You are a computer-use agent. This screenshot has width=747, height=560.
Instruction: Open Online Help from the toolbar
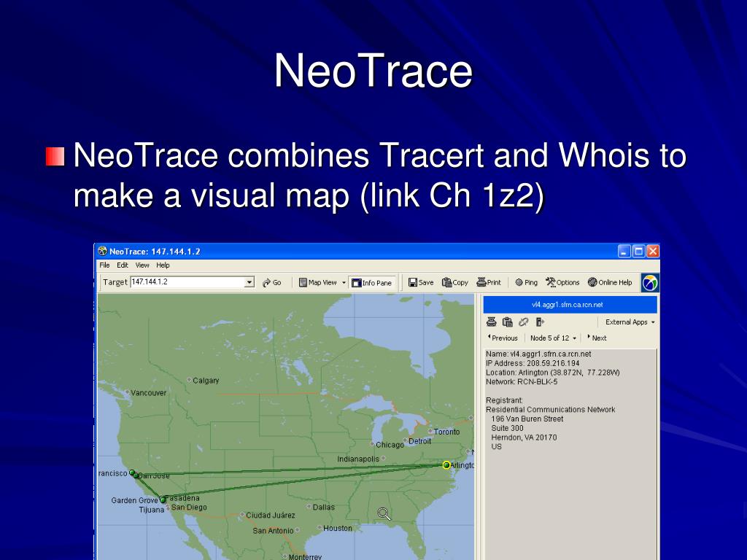pyautogui.click(x=610, y=282)
